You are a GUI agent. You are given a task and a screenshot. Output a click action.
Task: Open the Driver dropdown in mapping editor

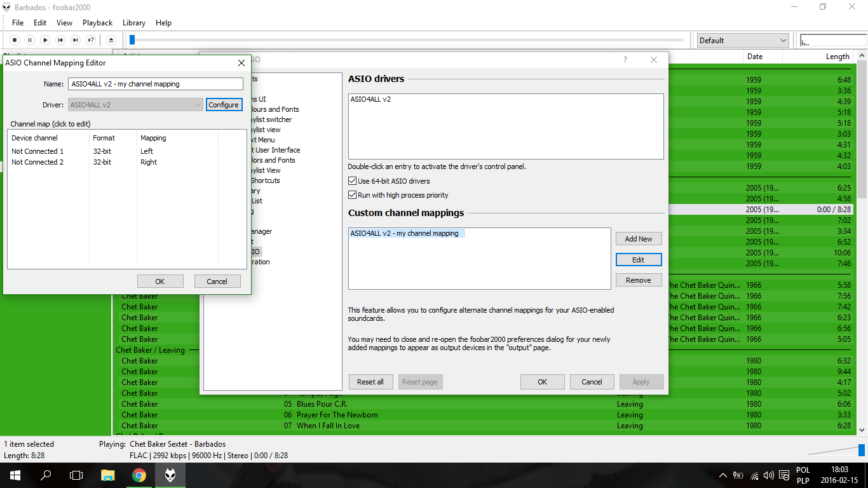(x=136, y=105)
